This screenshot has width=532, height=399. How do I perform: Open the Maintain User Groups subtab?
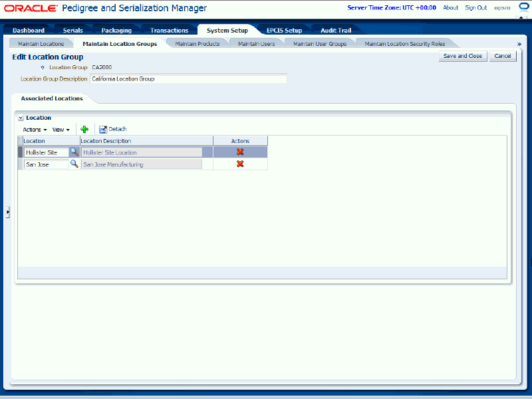tap(320, 44)
